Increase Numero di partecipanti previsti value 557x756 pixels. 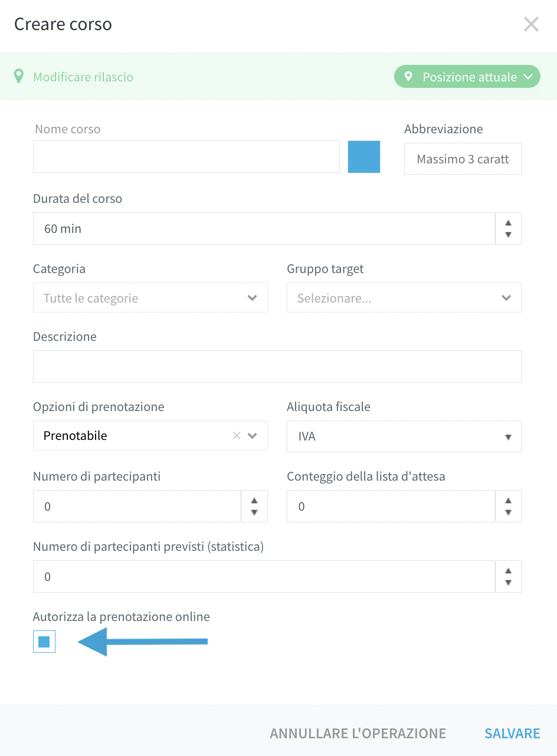coord(508,571)
